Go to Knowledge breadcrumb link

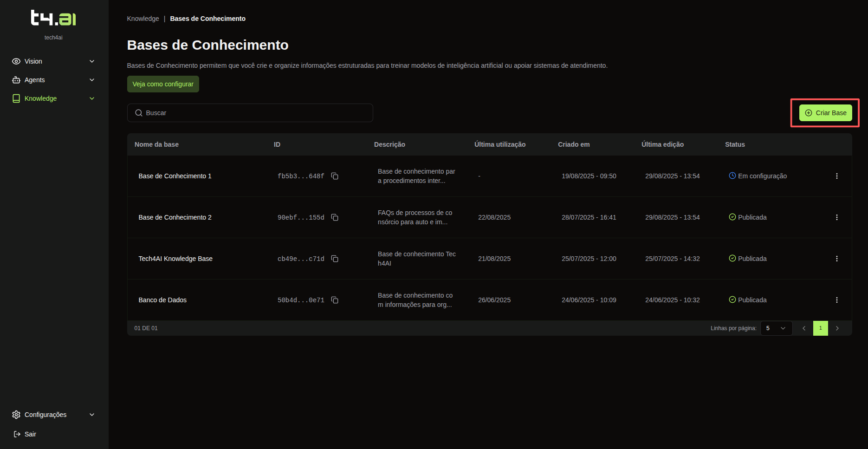coord(143,19)
